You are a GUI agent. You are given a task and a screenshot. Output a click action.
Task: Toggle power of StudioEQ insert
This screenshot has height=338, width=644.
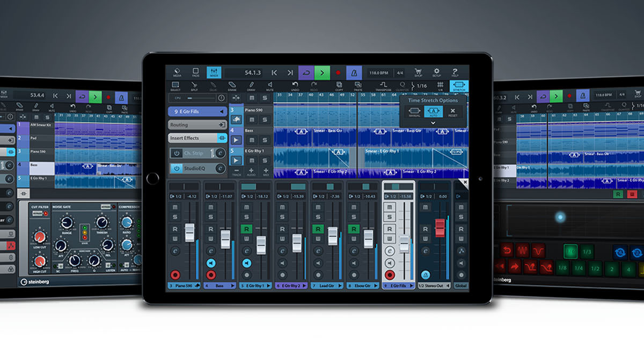[177, 168]
